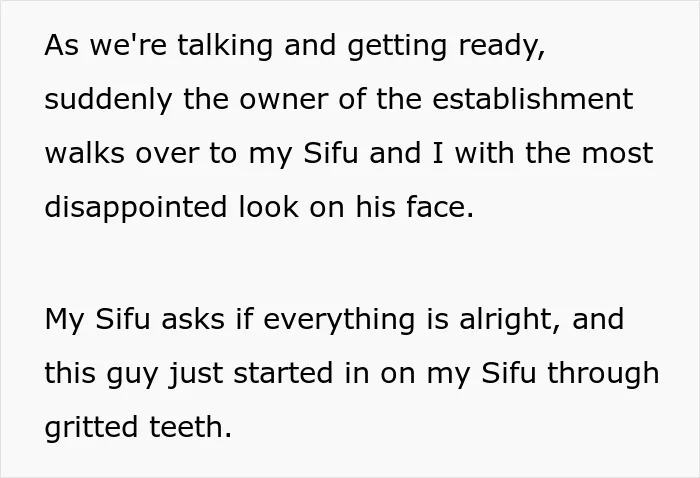
Task: Click the word "teeth."
Action: click(190, 427)
